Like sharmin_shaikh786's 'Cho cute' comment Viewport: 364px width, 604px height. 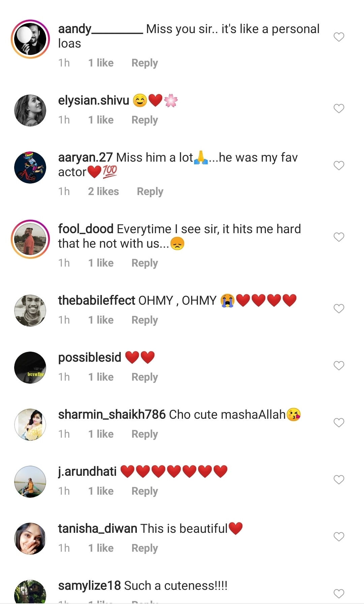tap(339, 422)
